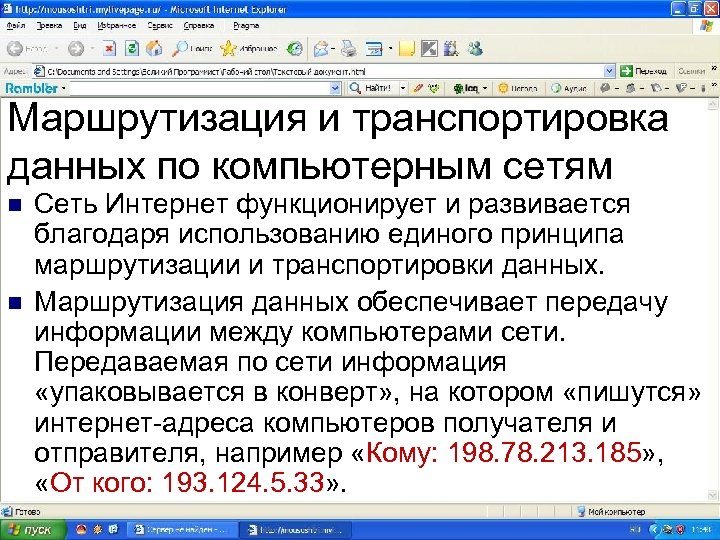This screenshot has width=720, height=540.
Task: Click the Research toolbar icon
Action: coord(451,48)
